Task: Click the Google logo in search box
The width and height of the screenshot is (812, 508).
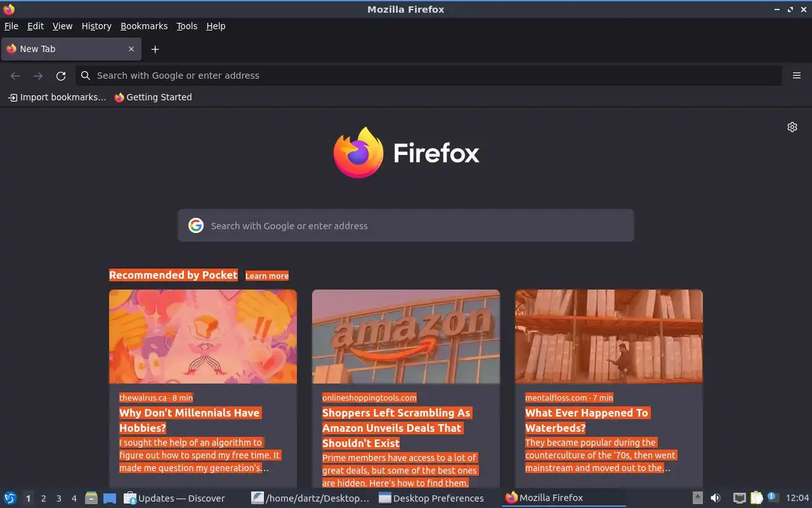Action: click(x=196, y=225)
